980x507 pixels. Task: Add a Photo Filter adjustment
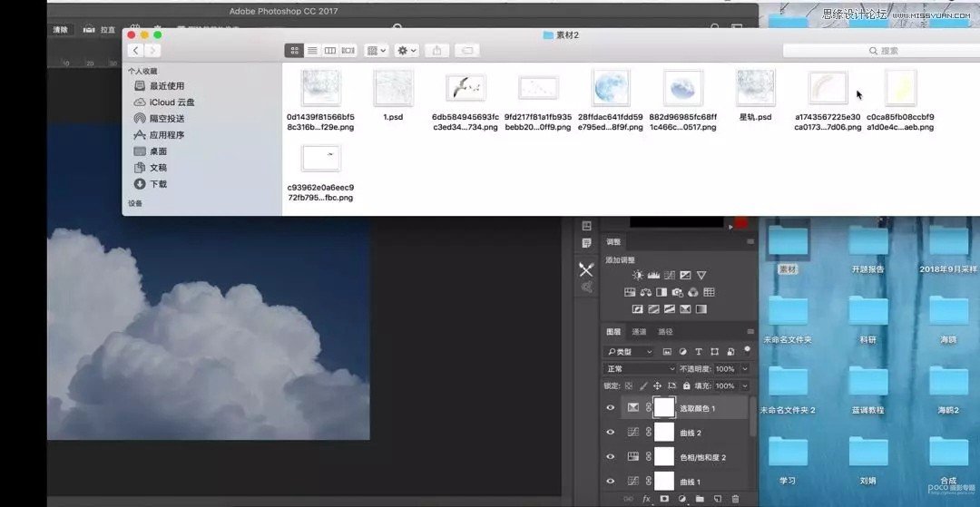pos(678,292)
